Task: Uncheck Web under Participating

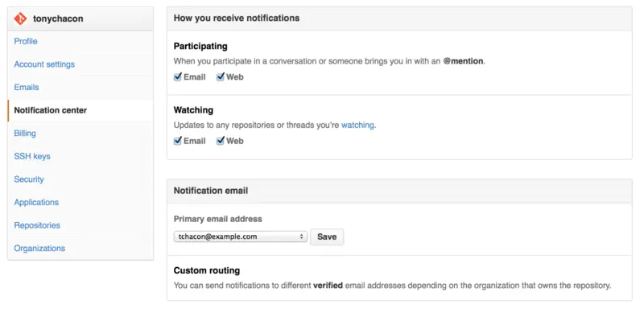Action: point(220,76)
